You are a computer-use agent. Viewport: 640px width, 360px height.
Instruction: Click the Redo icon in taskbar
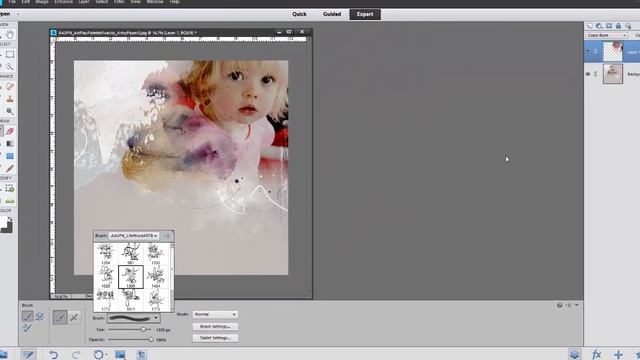(76, 354)
